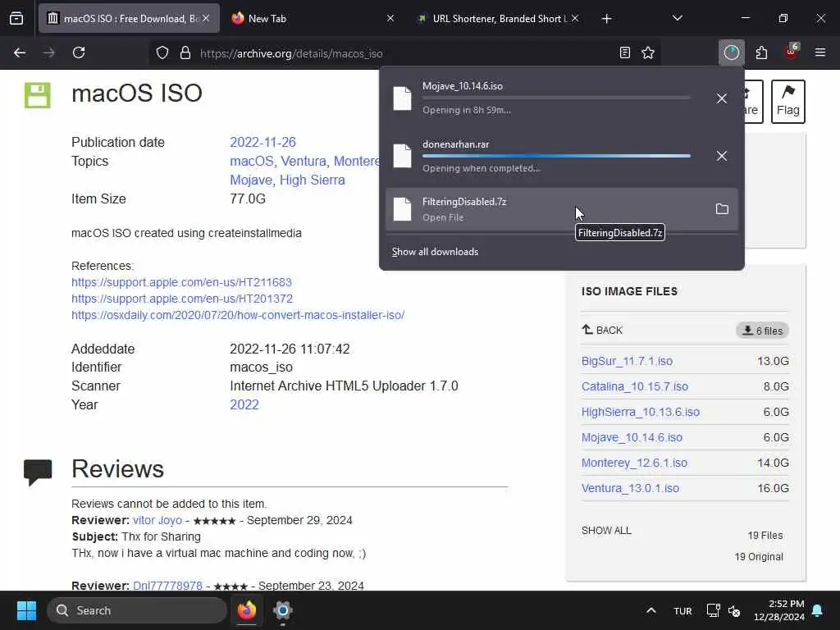Click the donenarhan.rar download progress bar
840x630 pixels.
[x=556, y=156]
